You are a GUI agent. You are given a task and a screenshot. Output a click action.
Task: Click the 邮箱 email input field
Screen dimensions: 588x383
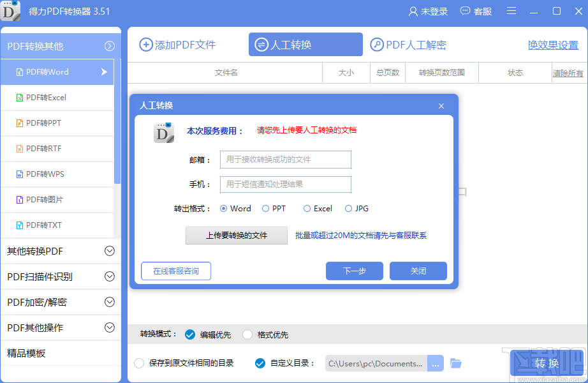(286, 160)
